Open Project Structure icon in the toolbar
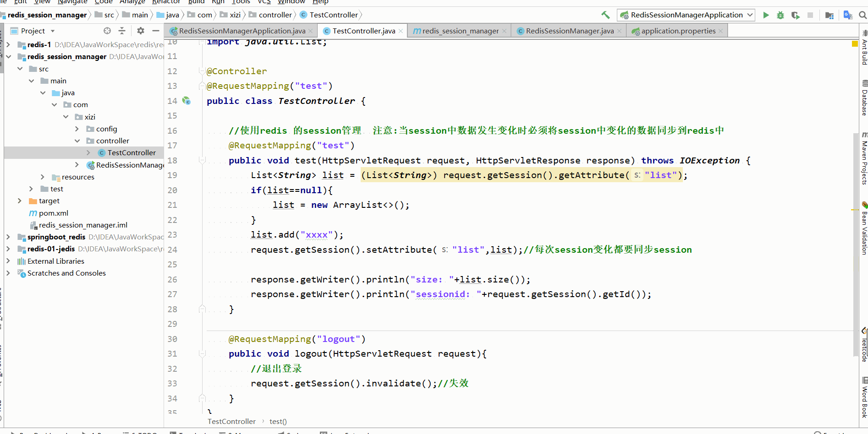The height and width of the screenshot is (434, 868). click(830, 15)
